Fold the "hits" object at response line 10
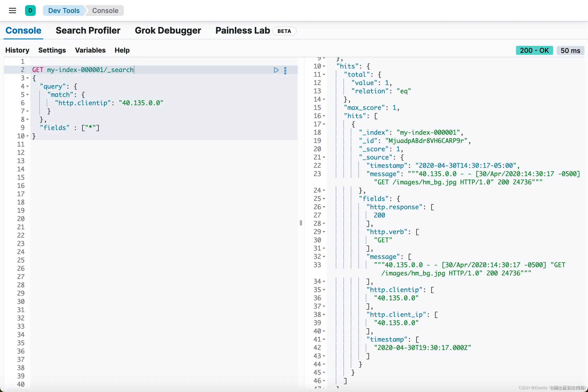The width and height of the screenshot is (588, 392). click(324, 66)
